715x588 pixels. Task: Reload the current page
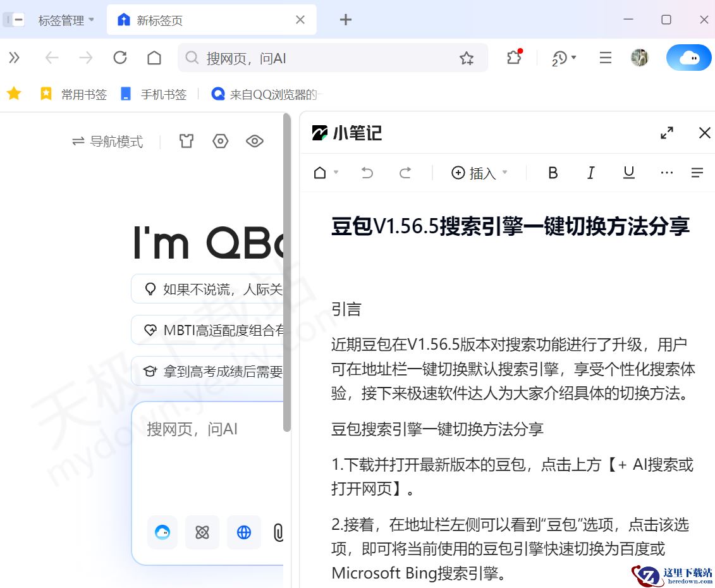click(x=120, y=58)
